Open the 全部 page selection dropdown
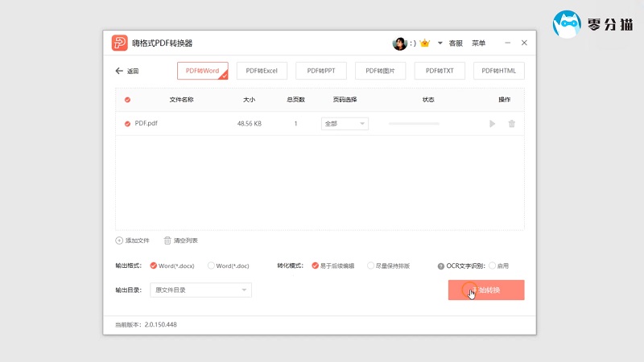Image resolution: width=644 pixels, height=362 pixels. [345, 124]
